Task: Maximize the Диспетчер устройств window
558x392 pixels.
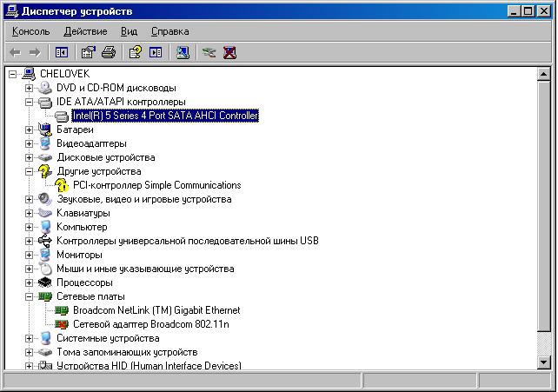Action: tap(528, 11)
